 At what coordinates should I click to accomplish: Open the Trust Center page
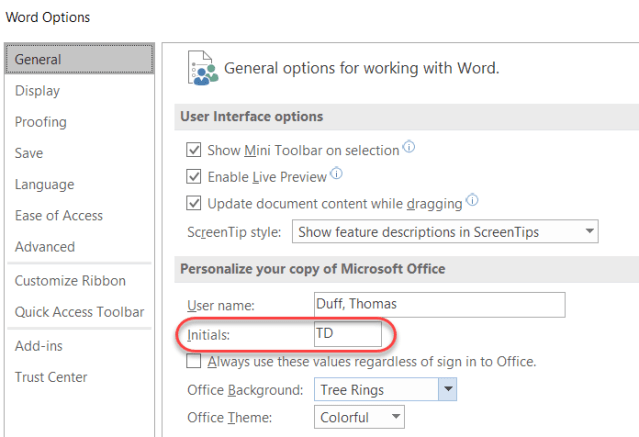[51, 377]
